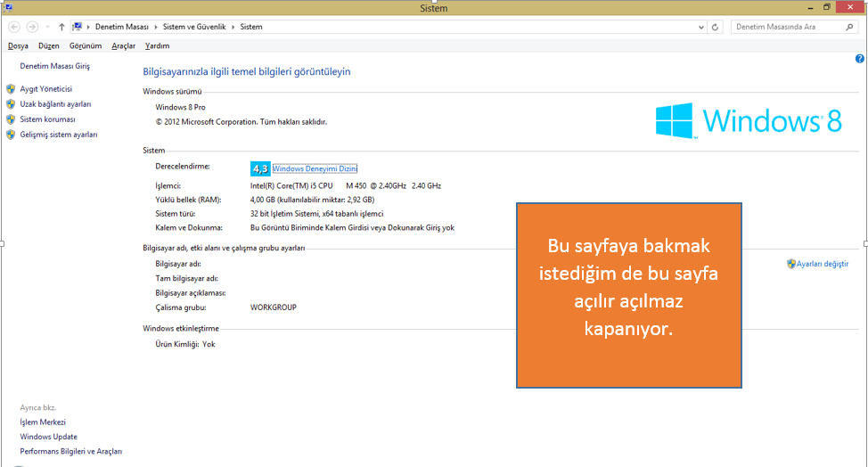Click the Up one level arrow
868x467 pixels.
click(61, 27)
